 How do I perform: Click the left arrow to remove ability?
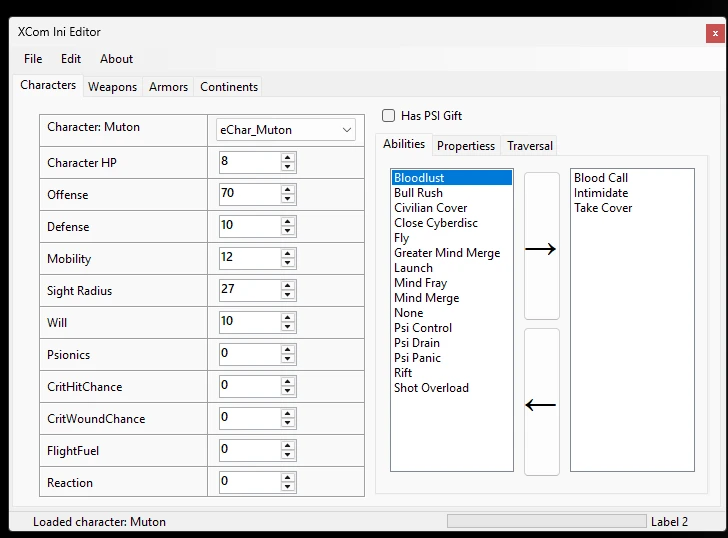(541, 403)
